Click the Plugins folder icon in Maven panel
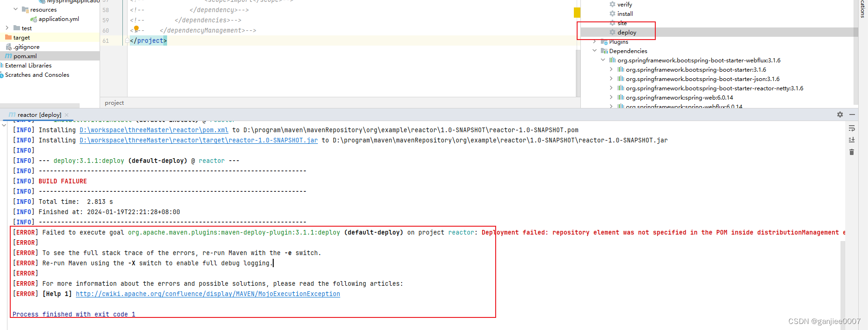The width and height of the screenshot is (868, 330). (x=604, y=42)
